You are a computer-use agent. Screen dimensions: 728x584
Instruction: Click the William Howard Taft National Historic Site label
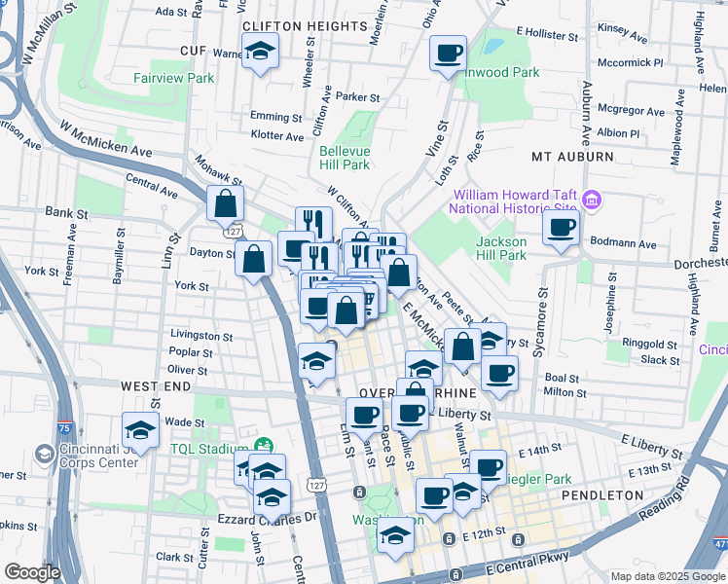pyautogui.click(x=515, y=201)
